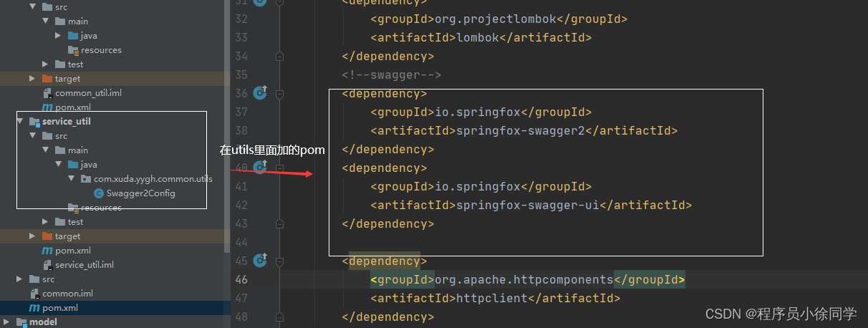Click the Maven icon of pom.xml above service_util.iml
The height and width of the screenshot is (328, 868).
pyautogui.click(x=47, y=251)
